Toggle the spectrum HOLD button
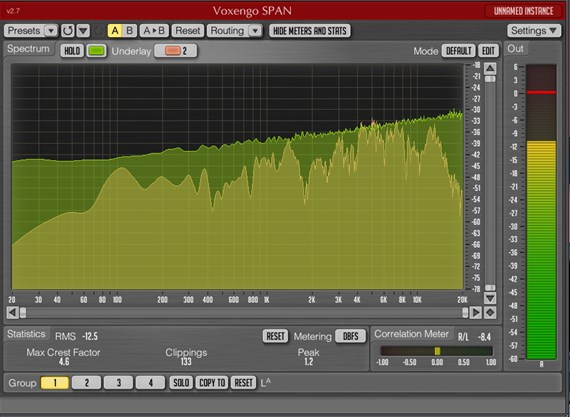 [x=72, y=51]
